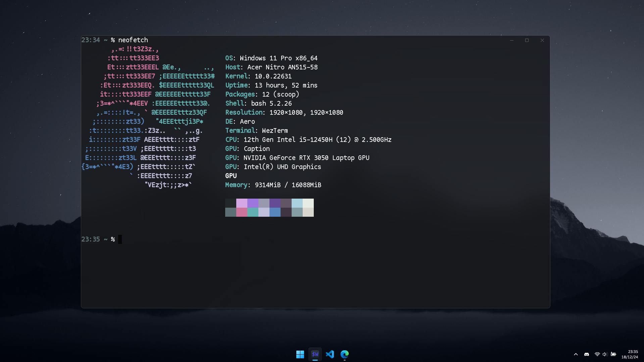Click the 'Host: Acer Nitro AN515-58' line

(271, 67)
